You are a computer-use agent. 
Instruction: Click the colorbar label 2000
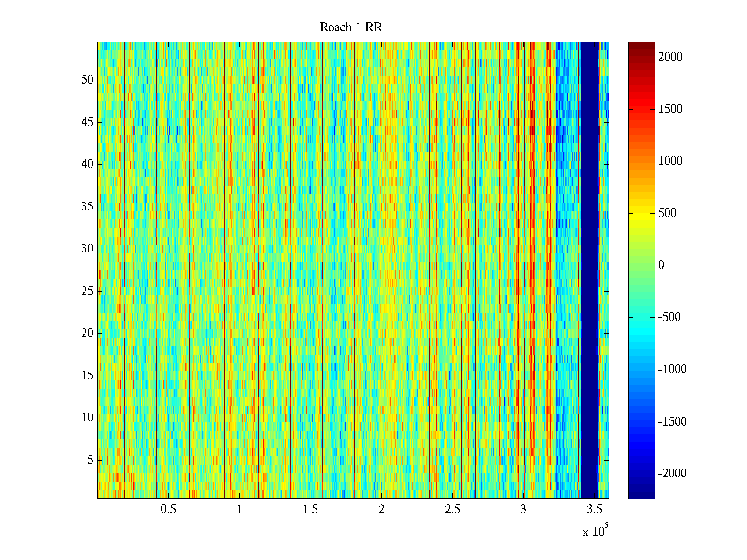(x=670, y=57)
